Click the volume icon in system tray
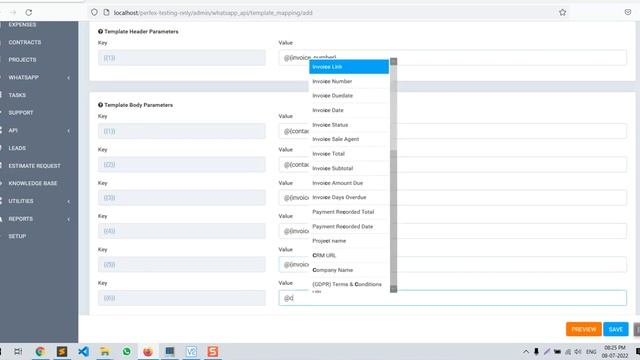This screenshot has width=640, height=360. tap(578, 352)
